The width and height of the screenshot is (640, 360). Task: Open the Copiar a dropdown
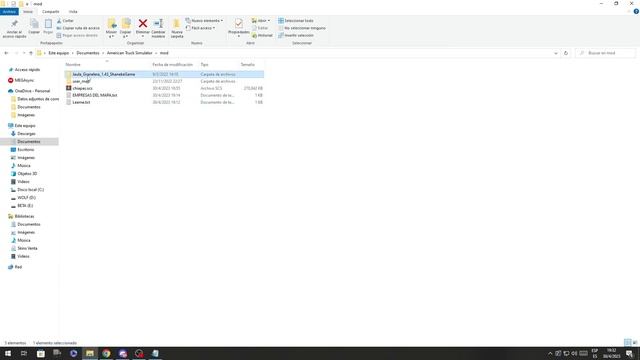coord(125,28)
